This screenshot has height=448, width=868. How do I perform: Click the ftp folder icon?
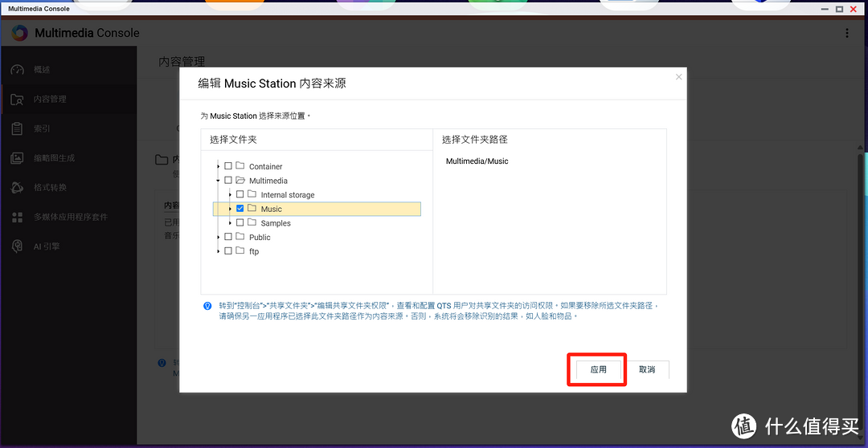point(240,251)
